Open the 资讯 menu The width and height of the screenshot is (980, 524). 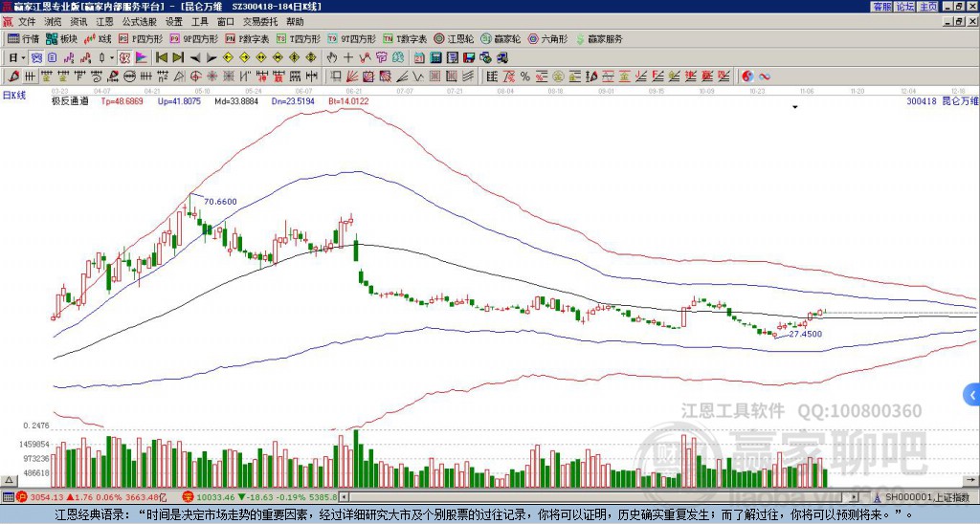(x=78, y=22)
